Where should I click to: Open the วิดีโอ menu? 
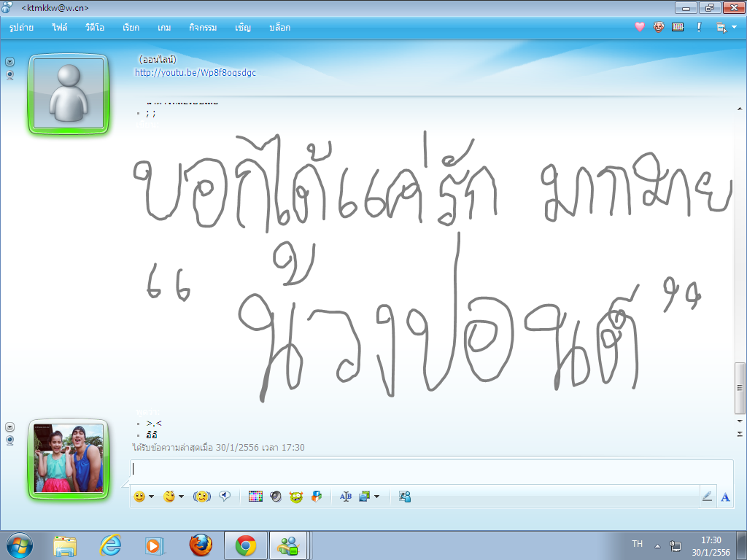coord(95,28)
